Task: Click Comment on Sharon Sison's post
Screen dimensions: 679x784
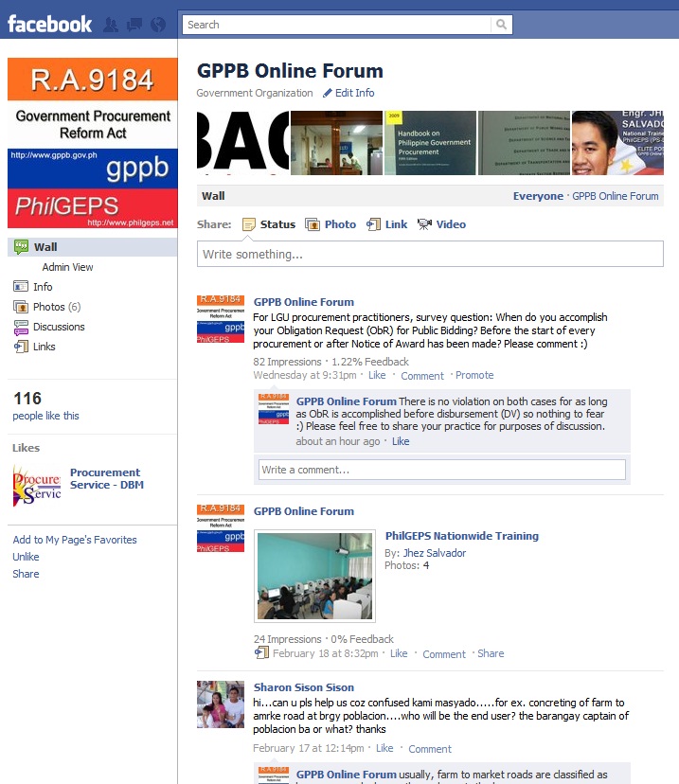Action: [430, 749]
